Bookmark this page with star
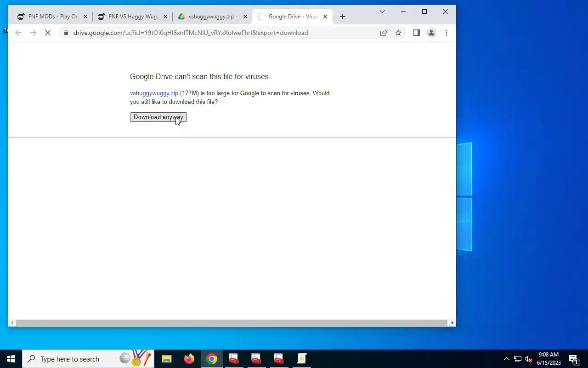Viewport: 588px width, 368px height. (x=398, y=33)
